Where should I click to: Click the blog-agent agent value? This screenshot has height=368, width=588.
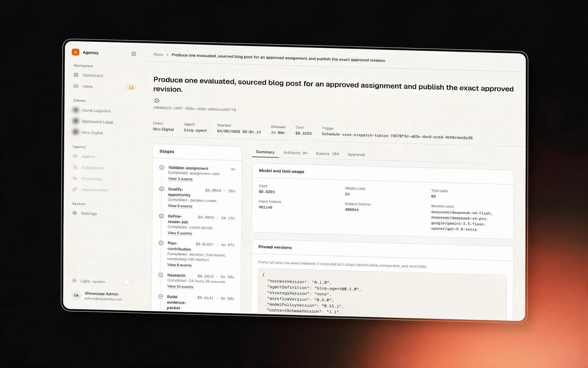pyautogui.click(x=195, y=130)
